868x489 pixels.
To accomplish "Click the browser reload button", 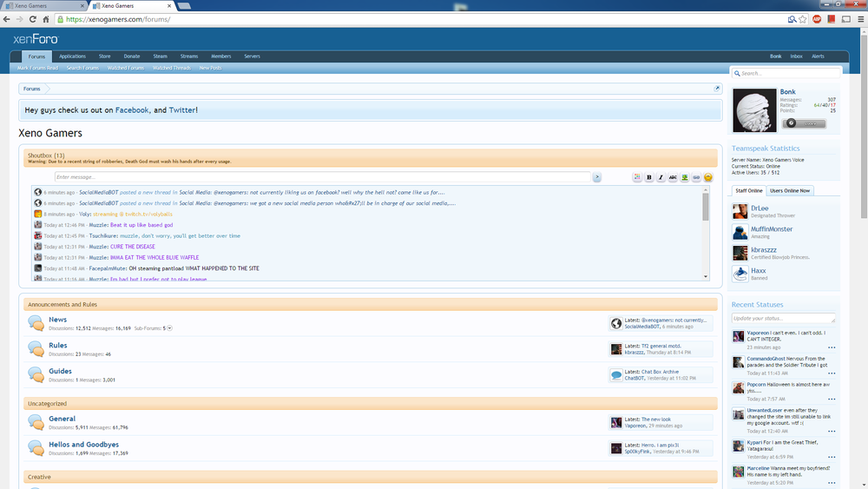I will (33, 19).
